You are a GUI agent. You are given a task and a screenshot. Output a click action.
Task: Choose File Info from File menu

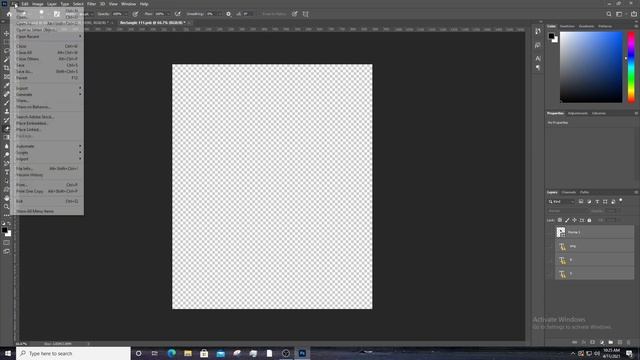[x=47, y=168]
